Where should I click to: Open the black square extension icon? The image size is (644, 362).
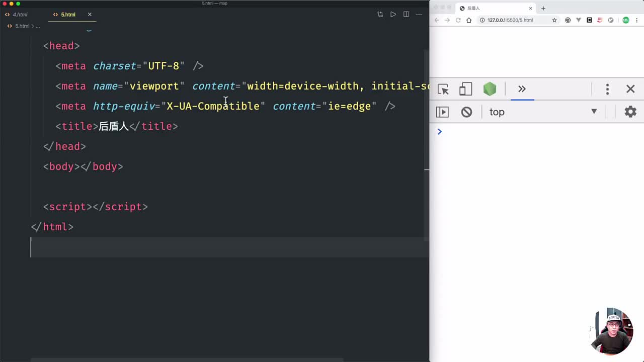(x=589, y=20)
